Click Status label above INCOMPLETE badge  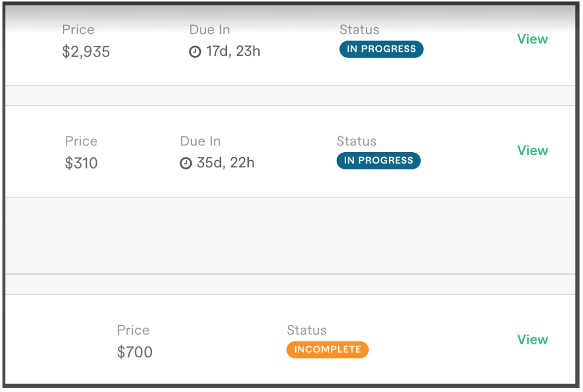[x=307, y=330]
